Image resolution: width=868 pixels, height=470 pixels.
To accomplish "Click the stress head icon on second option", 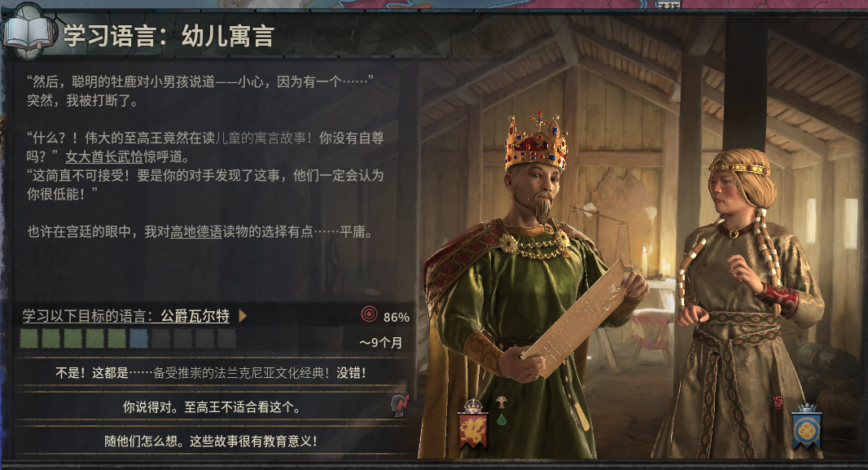I will pyautogui.click(x=401, y=406).
